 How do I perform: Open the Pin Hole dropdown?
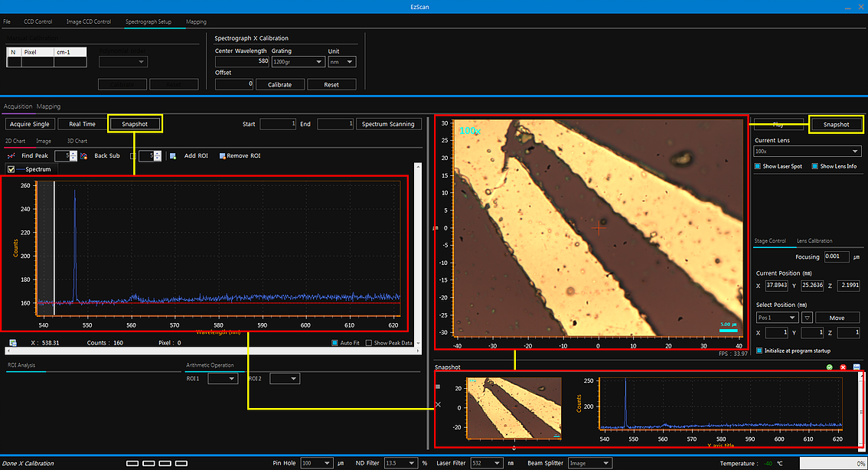tap(317, 463)
